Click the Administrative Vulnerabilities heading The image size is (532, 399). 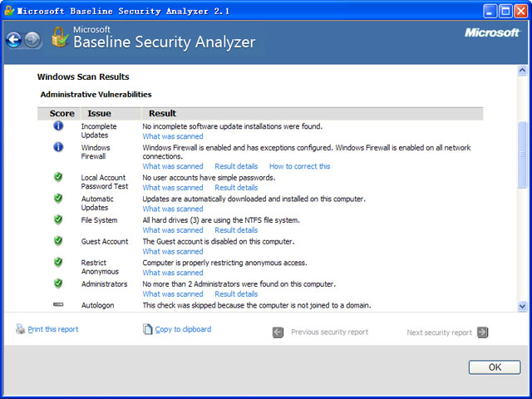pyautogui.click(x=96, y=94)
